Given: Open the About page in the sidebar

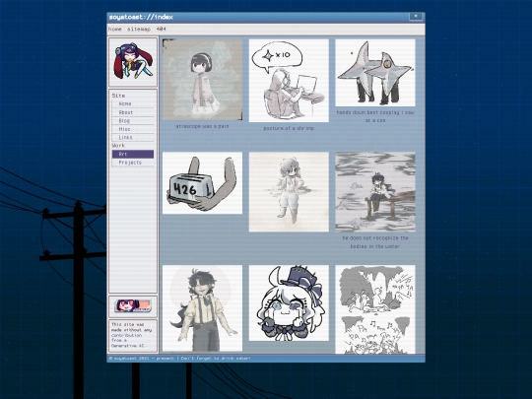Looking at the screenshot, I should point(133,112).
